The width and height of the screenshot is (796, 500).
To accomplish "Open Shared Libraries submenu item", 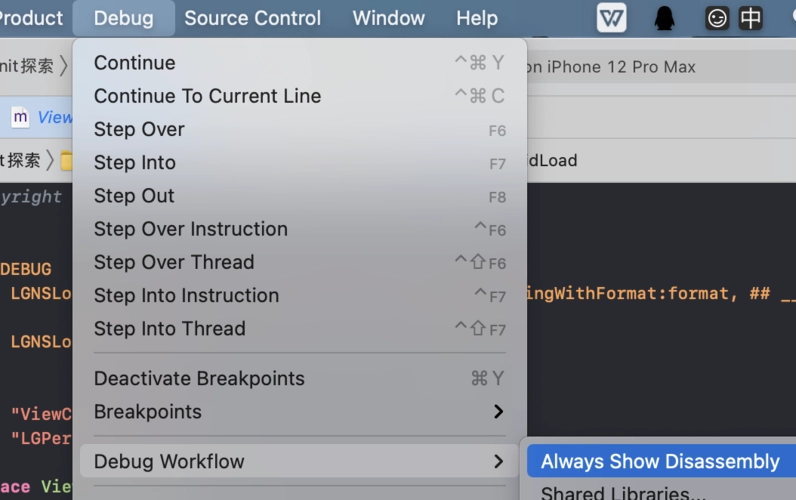I will (x=623, y=492).
